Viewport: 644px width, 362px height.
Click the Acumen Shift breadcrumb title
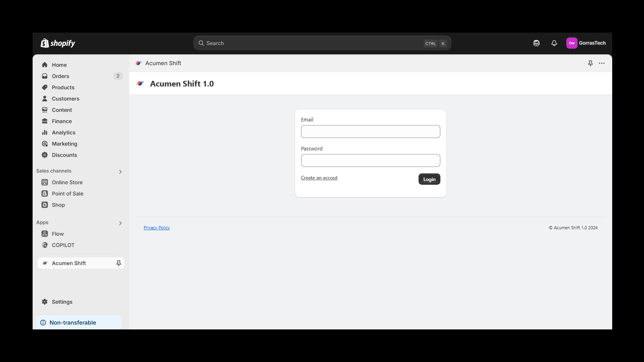click(163, 63)
